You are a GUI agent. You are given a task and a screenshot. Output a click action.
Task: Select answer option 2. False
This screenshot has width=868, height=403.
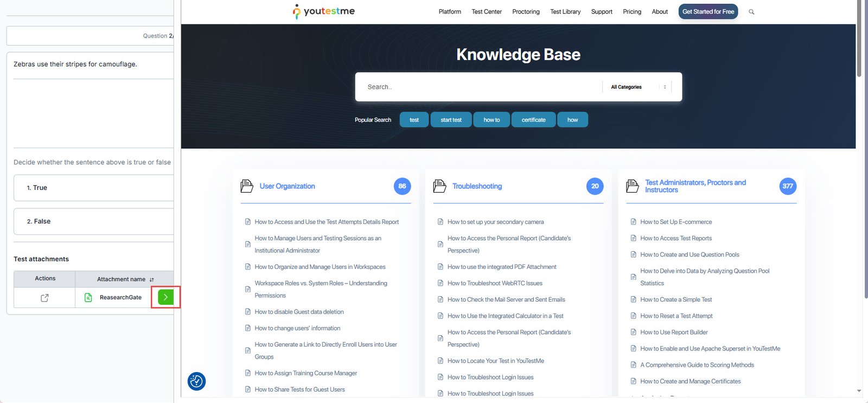pos(93,221)
